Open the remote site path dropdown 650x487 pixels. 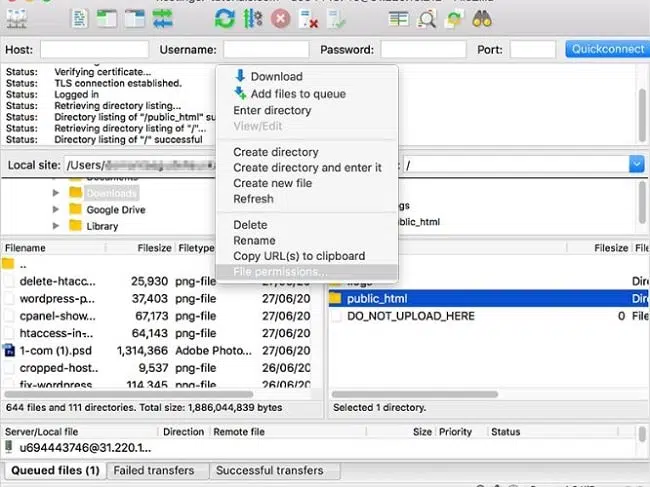point(636,165)
